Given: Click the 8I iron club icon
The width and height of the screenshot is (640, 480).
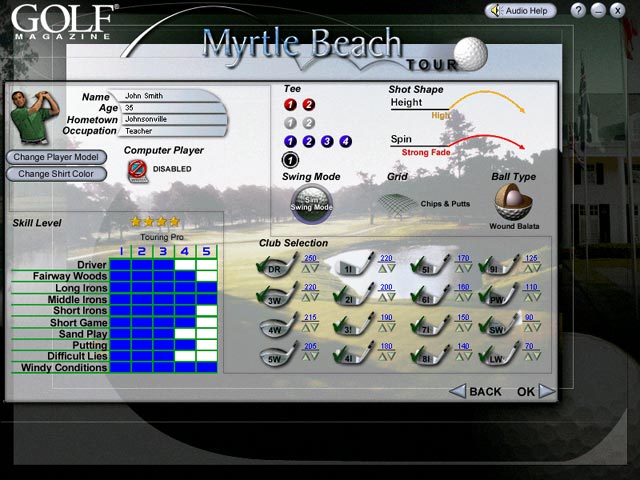Looking at the screenshot, I should pyautogui.click(x=430, y=354).
